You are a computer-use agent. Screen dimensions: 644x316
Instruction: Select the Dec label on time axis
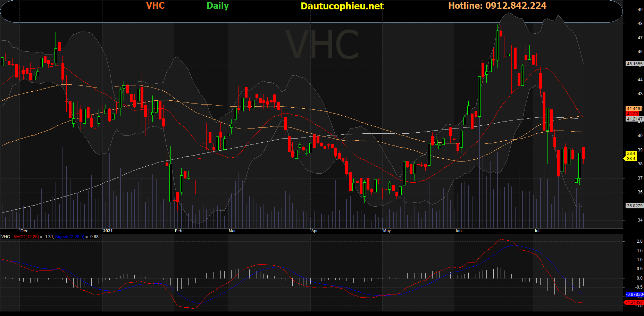pos(24,231)
